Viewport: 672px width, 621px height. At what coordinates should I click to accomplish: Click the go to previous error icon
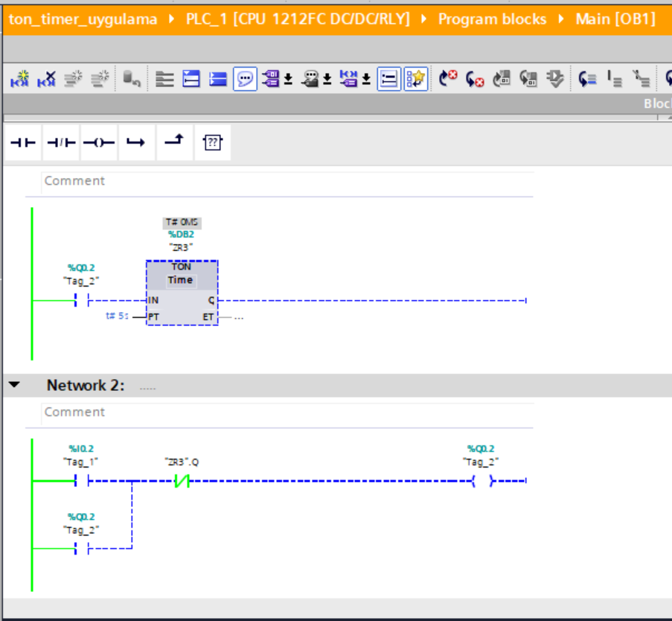click(x=448, y=79)
